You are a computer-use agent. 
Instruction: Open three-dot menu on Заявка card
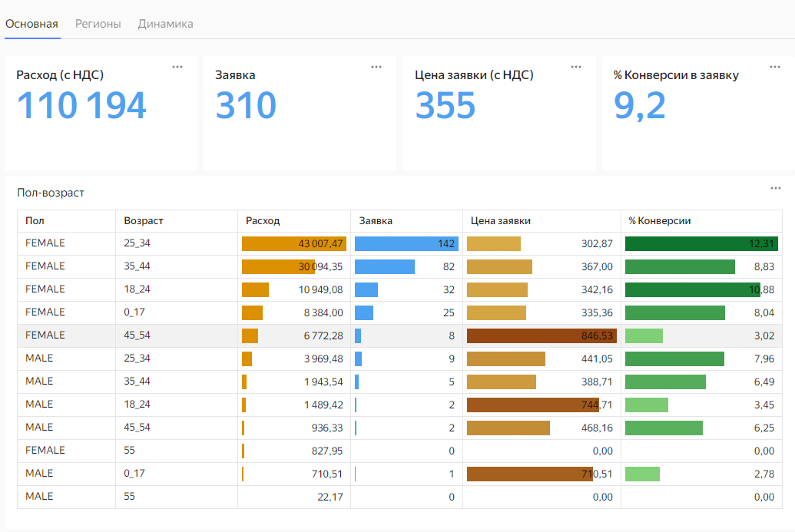[x=376, y=67]
